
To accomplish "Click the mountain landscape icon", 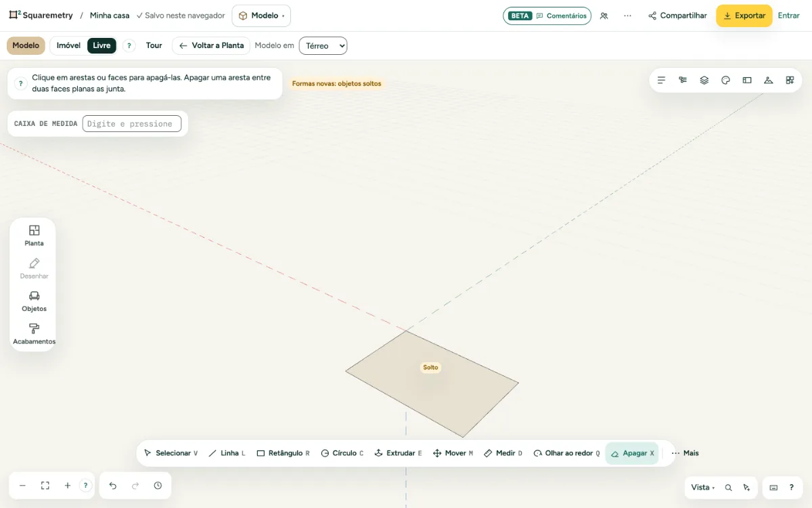I will (768, 80).
